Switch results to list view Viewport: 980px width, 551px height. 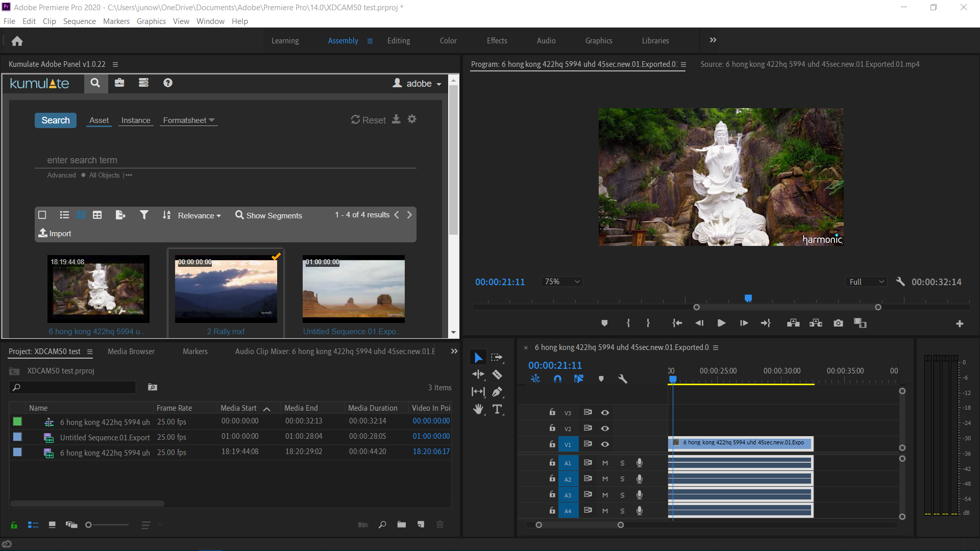[64, 215]
